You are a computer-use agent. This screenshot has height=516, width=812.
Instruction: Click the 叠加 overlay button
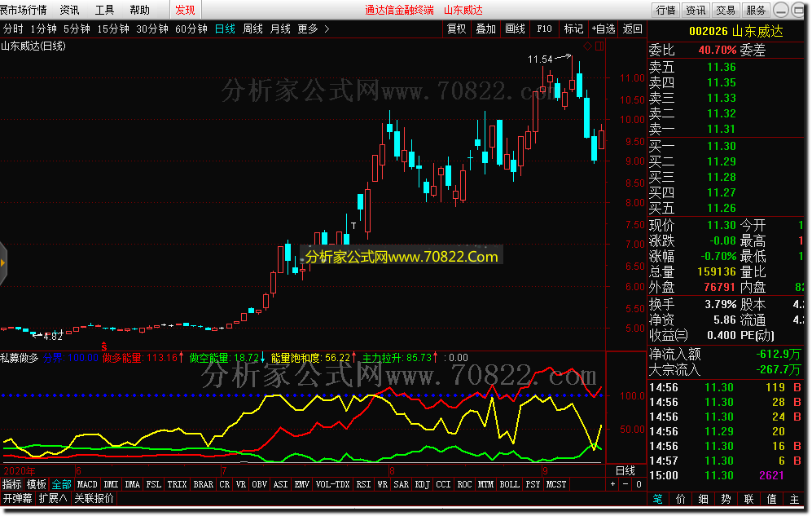click(485, 29)
